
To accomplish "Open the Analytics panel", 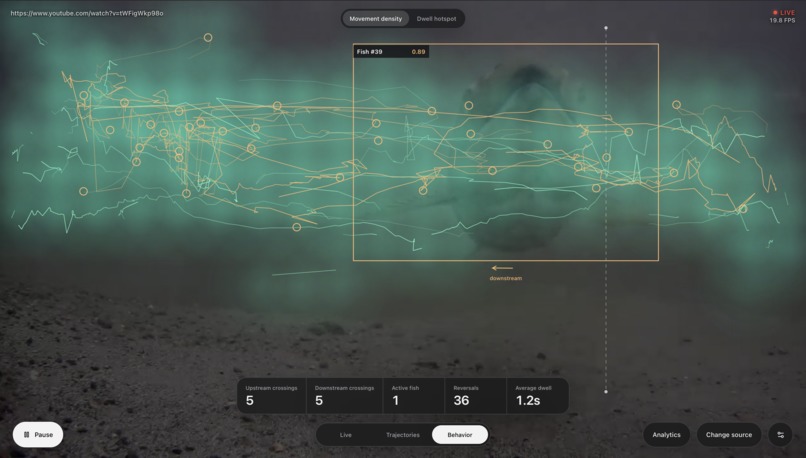I will pyautogui.click(x=666, y=435).
